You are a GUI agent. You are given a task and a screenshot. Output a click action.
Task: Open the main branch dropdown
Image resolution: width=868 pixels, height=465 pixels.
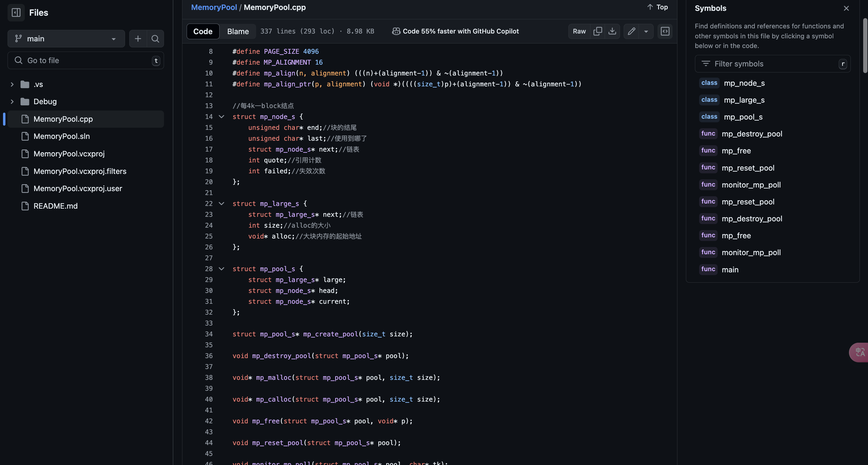pos(66,39)
